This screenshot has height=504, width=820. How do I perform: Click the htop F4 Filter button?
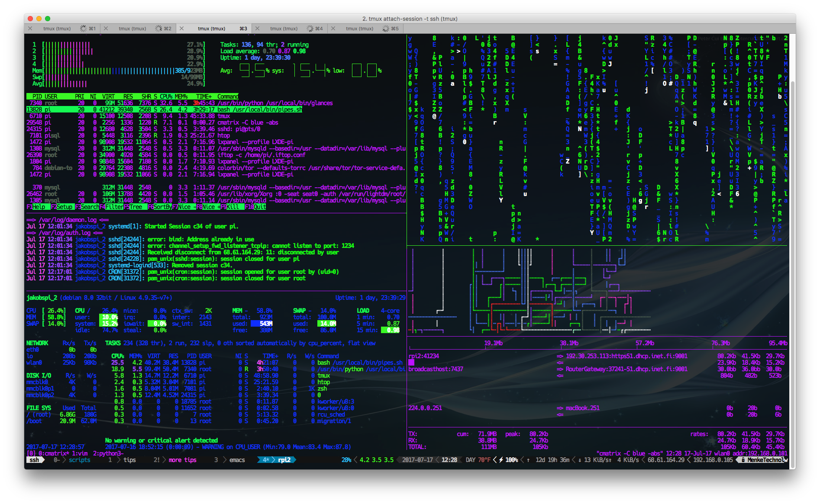click(x=112, y=207)
